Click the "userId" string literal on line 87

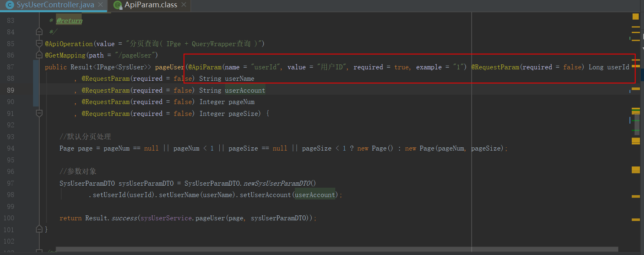(x=266, y=67)
